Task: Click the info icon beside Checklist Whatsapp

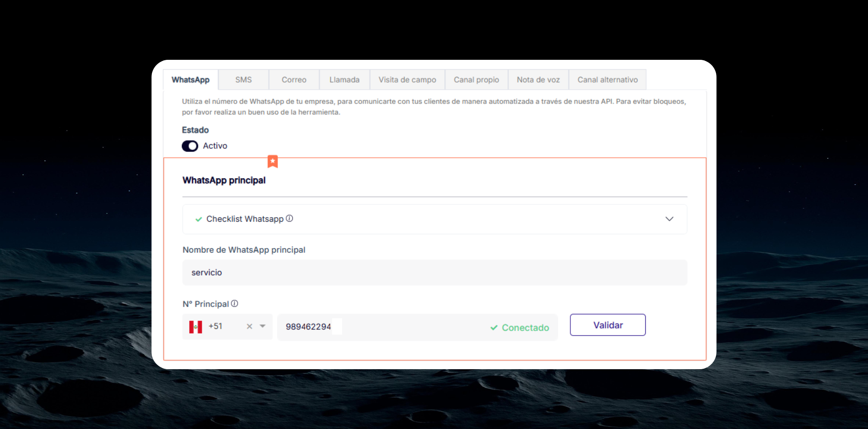Action: click(x=289, y=218)
